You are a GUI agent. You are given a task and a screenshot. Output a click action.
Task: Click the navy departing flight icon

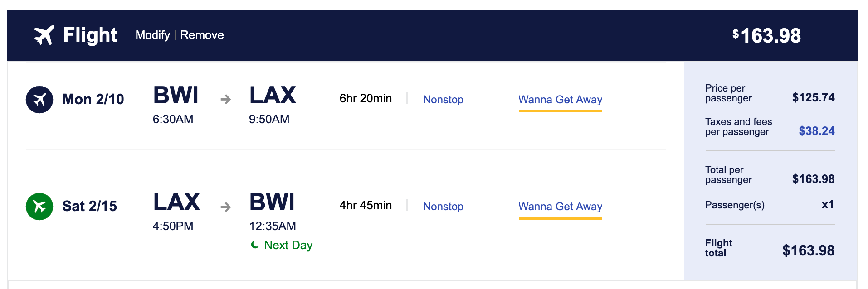click(39, 99)
